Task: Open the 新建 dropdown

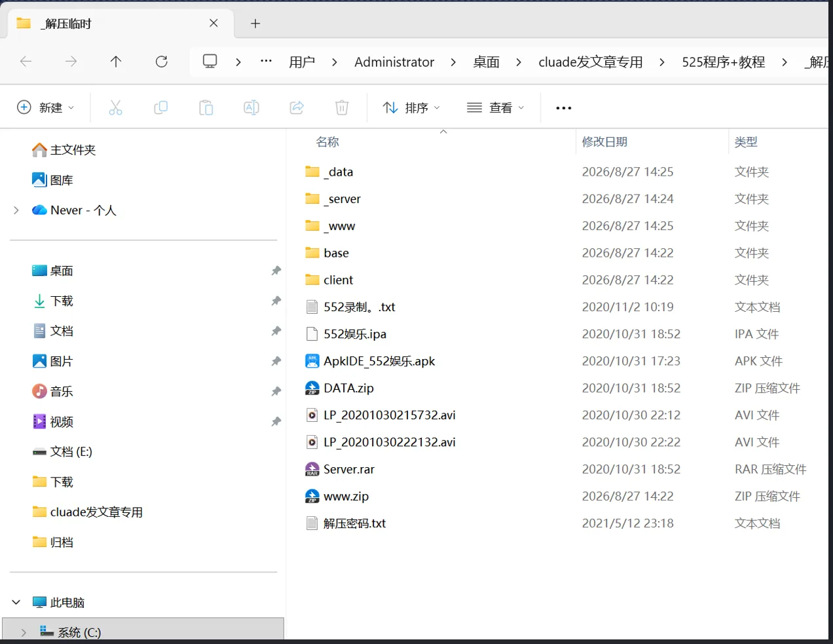Action: 46,107
